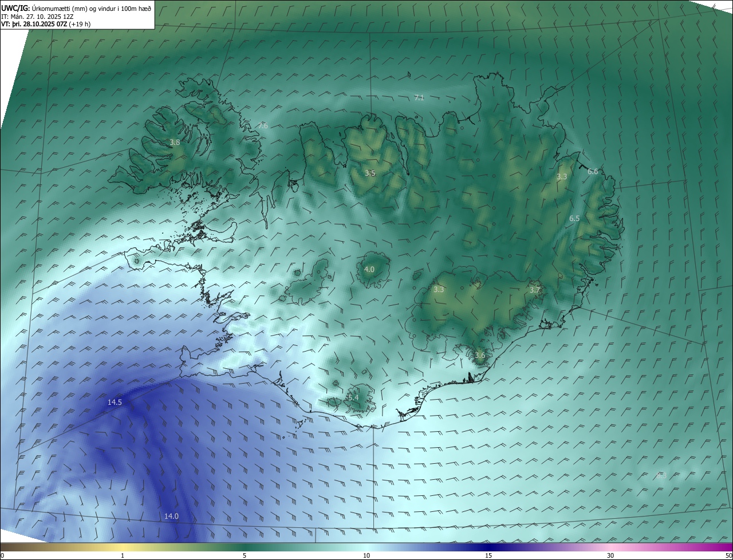Image resolution: width=733 pixels, height=560 pixels.
Task: Click the 3.3 value beside the 6.6 label
Action: coord(562,177)
